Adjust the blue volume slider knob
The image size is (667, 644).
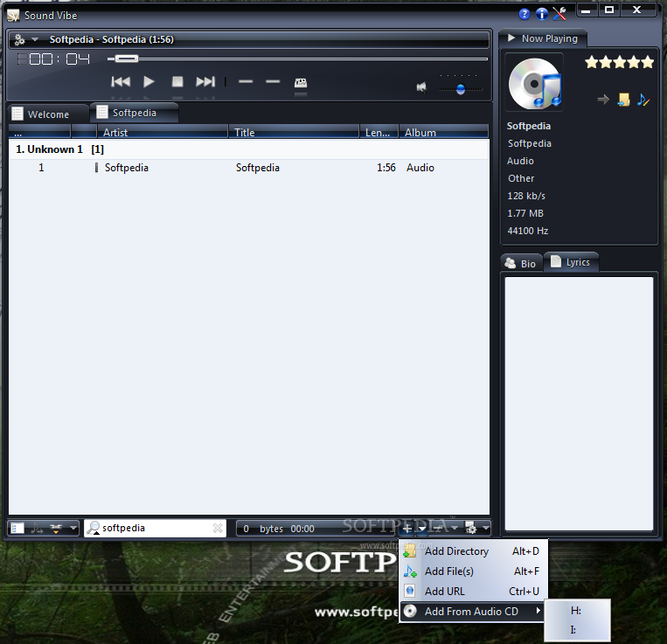click(461, 89)
